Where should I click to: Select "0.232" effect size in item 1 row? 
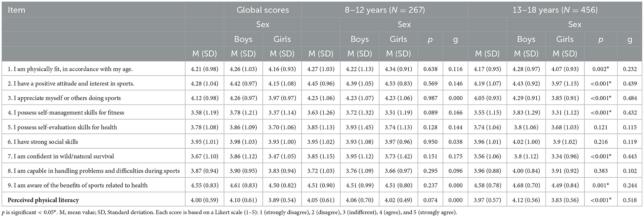(x=630, y=69)
